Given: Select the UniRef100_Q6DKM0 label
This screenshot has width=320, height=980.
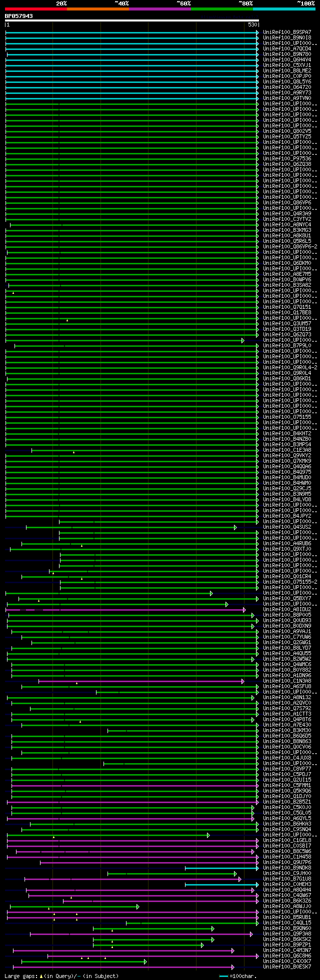Looking at the screenshot, I should point(287,263).
